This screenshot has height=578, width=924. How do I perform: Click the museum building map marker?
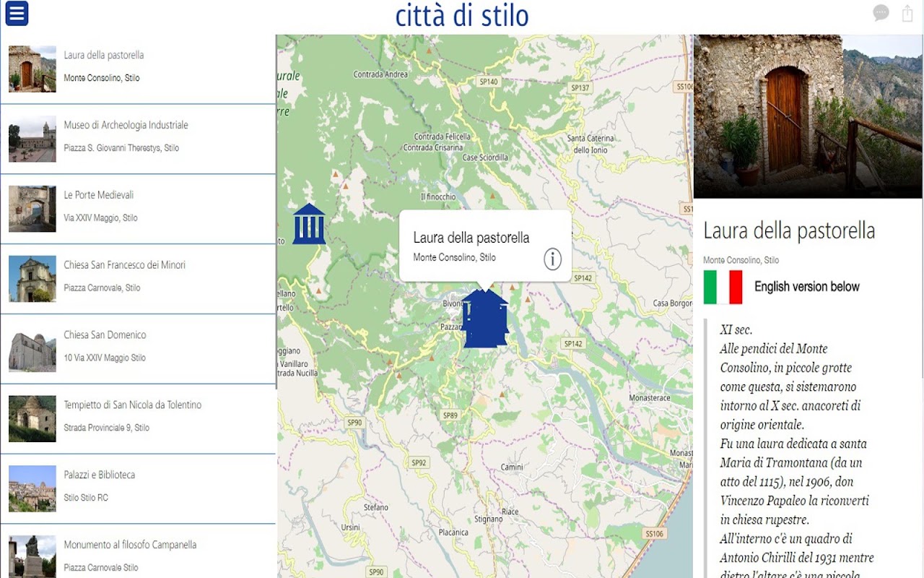click(309, 224)
